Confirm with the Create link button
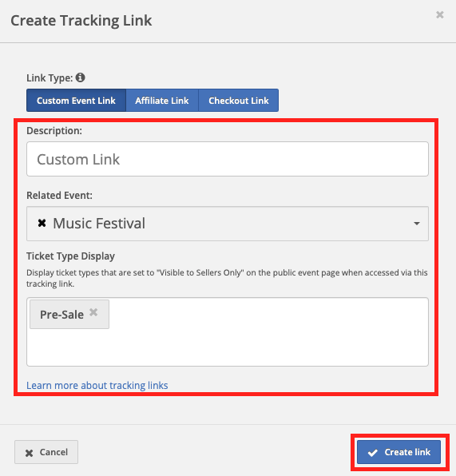This screenshot has height=476, width=456. tap(399, 452)
